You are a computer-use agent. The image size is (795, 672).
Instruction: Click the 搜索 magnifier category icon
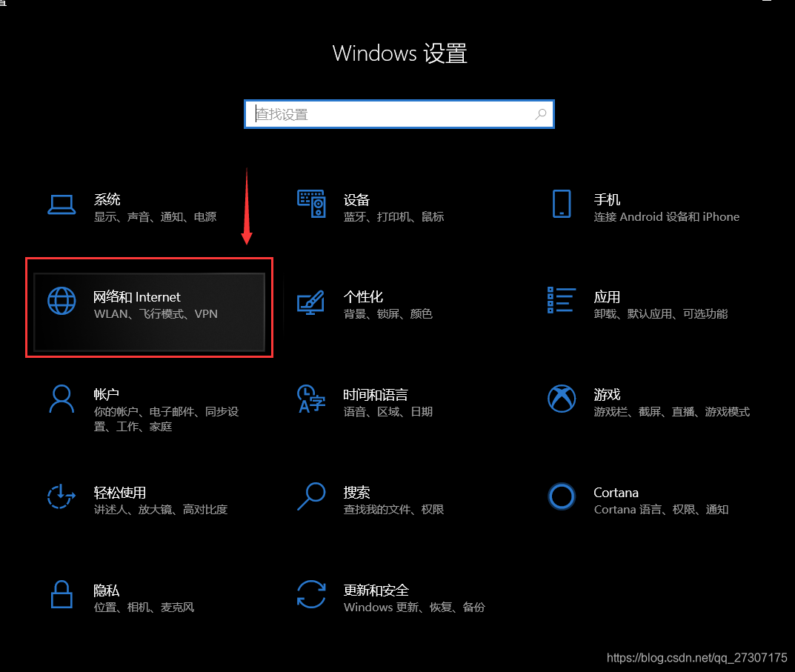pyautogui.click(x=311, y=496)
